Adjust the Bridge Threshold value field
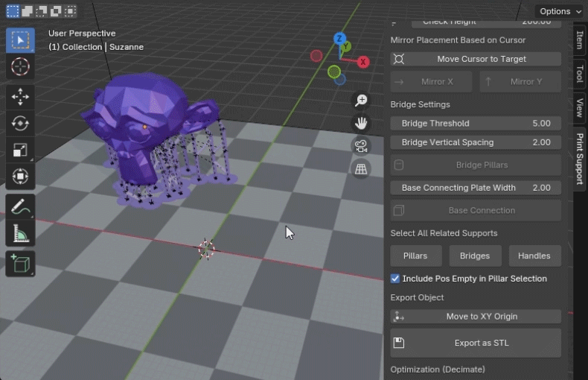 476,123
